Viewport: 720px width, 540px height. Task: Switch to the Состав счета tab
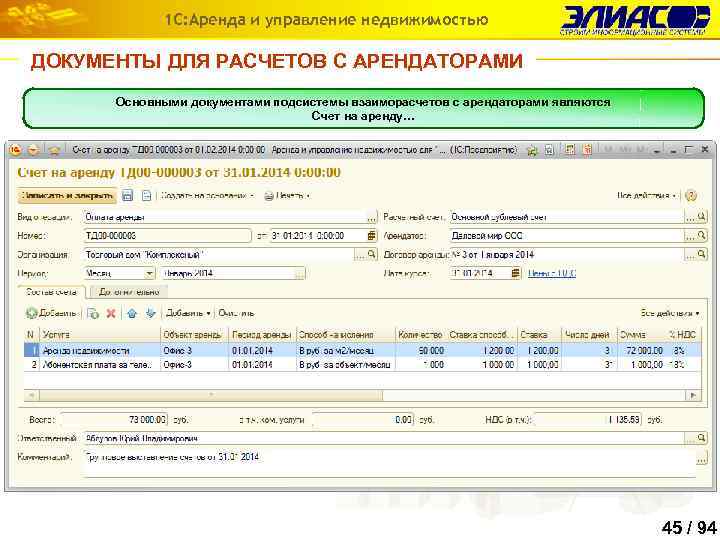point(51,292)
